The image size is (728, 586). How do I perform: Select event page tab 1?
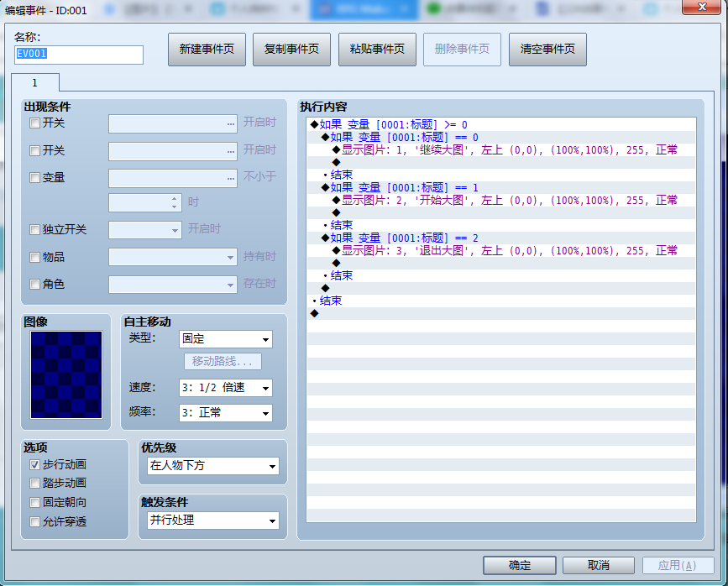[34, 82]
